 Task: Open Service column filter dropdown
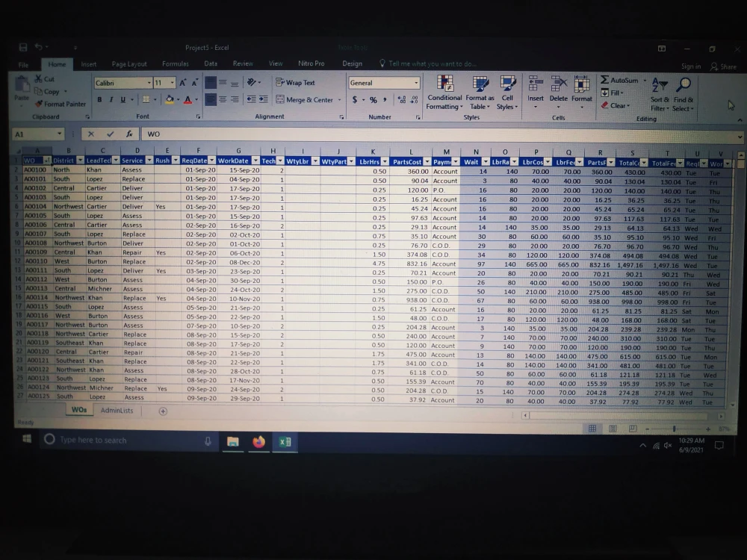149,161
